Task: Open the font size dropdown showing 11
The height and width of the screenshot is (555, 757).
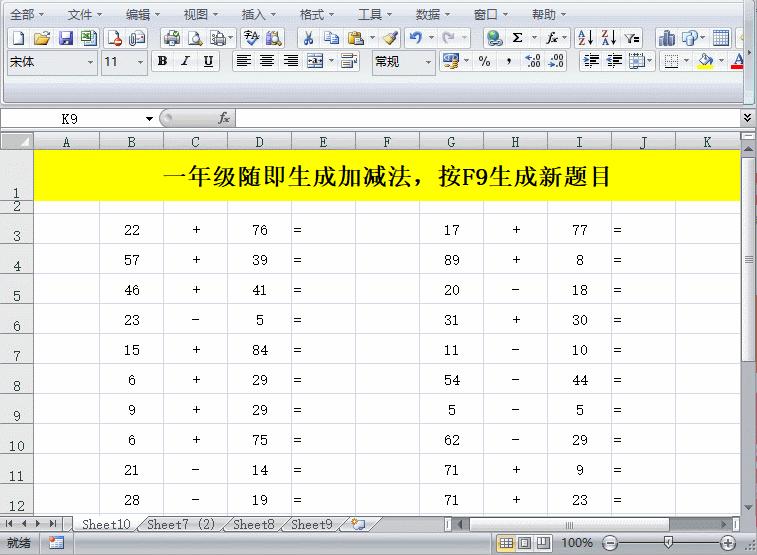Action: click(x=140, y=62)
